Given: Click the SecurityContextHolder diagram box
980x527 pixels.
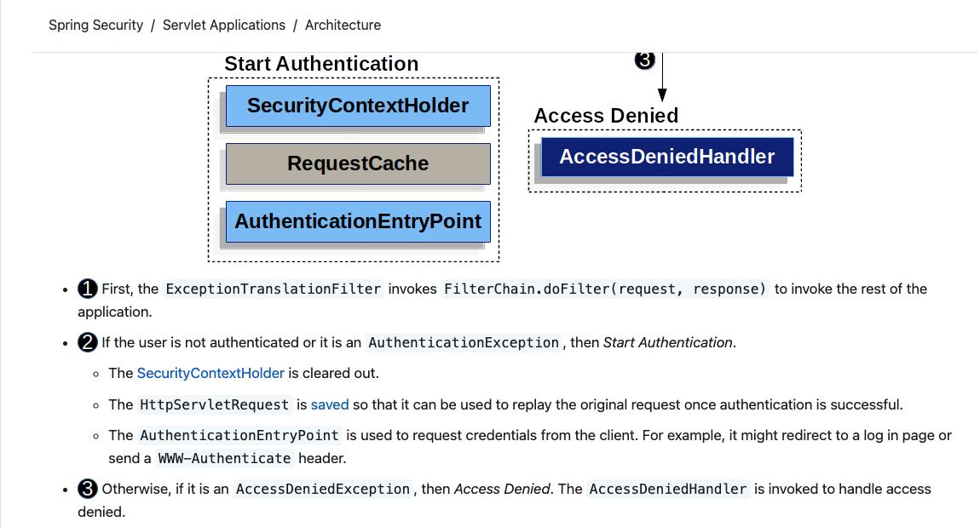Looking at the screenshot, I should [x=358, y=106].
